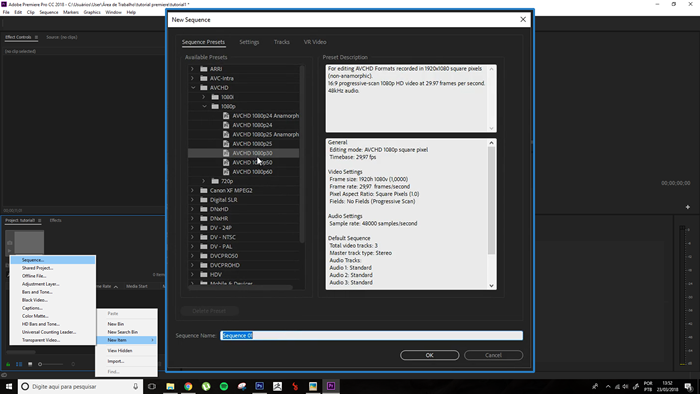Select DVCPROHD preset folder

click(225, 265)
